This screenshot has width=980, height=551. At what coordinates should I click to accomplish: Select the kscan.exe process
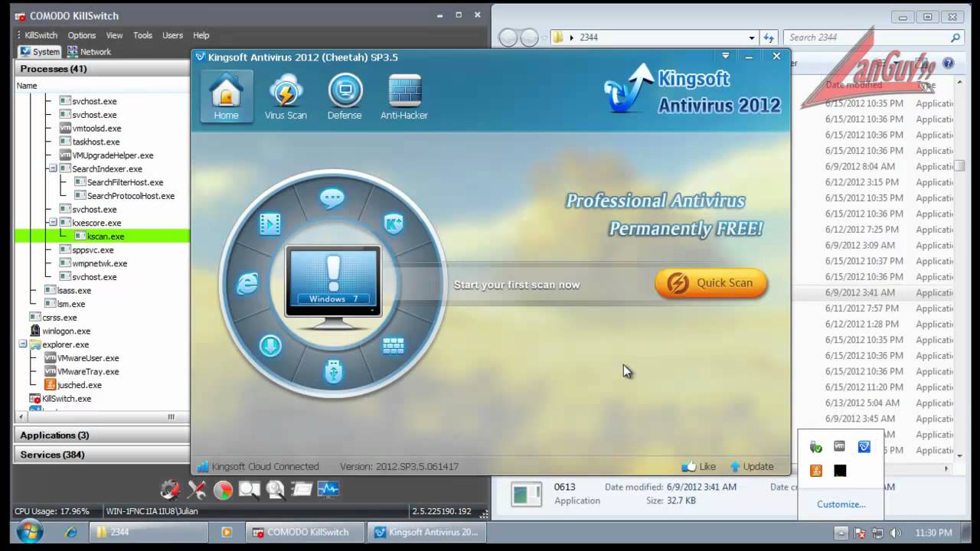(106, 236)
